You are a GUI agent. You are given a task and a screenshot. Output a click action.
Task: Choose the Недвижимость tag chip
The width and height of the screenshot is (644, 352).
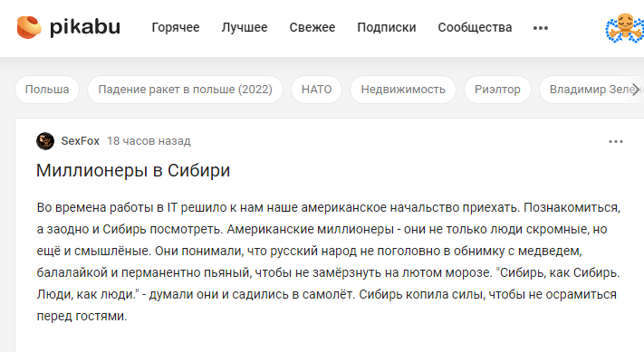403,90
